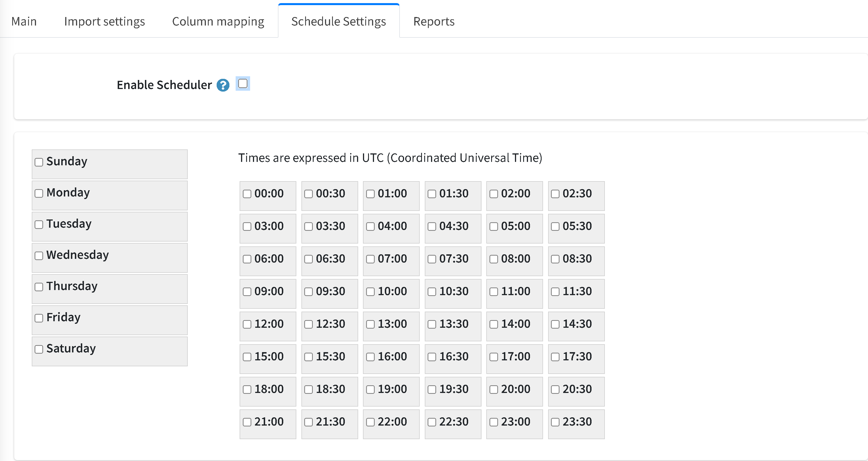868x461 pixels.
Task: Tick the 11:30 time slot
Action: 555,292
